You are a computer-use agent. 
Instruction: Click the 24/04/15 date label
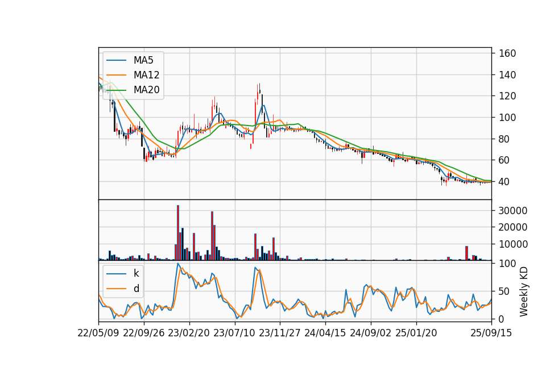coord(325,333)
